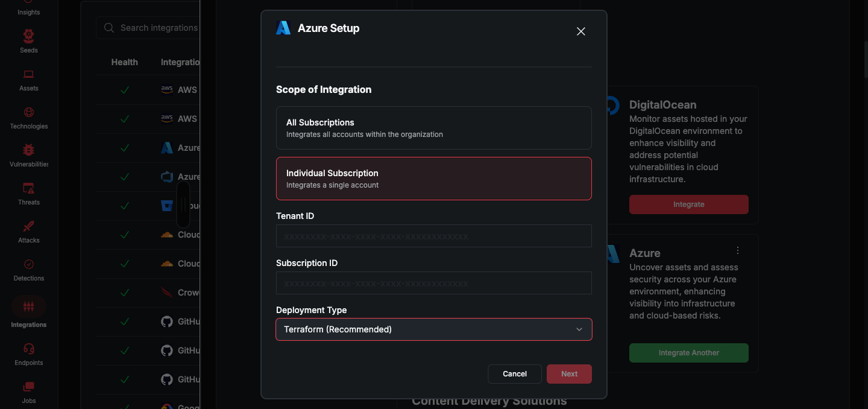The width and height of the screenshot is (868, 409).
Task: Click the Azure row logo in the table
Action: pyautogui.click(x=167, y=148)
